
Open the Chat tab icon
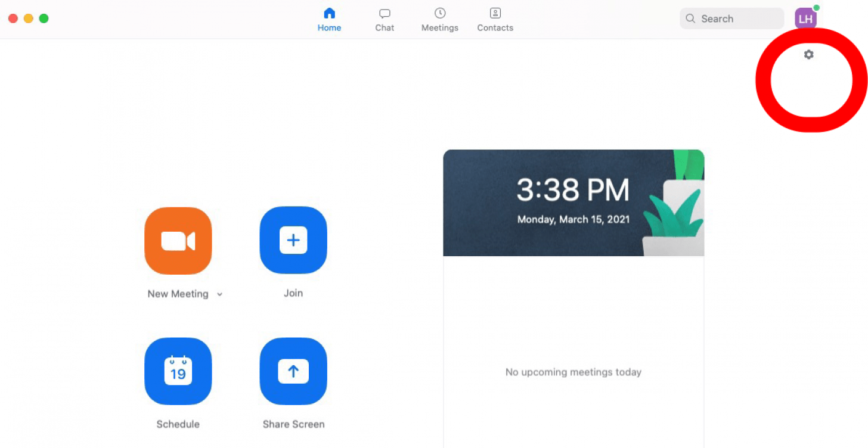pyautogui.click(x=385, y=13)
